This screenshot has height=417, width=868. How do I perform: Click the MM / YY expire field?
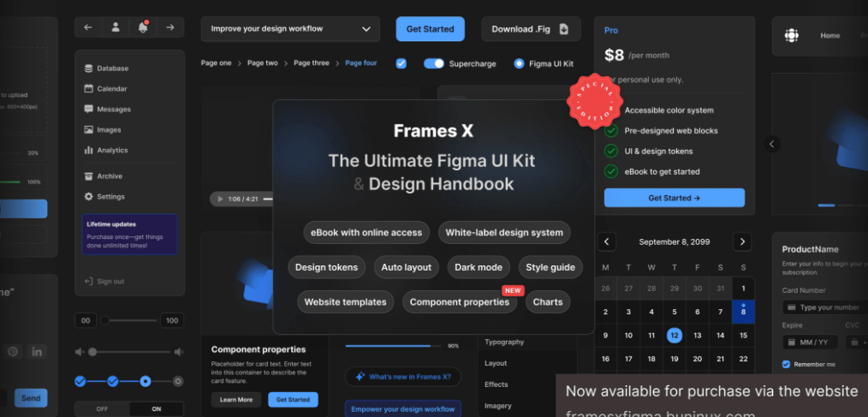point(810,343)
